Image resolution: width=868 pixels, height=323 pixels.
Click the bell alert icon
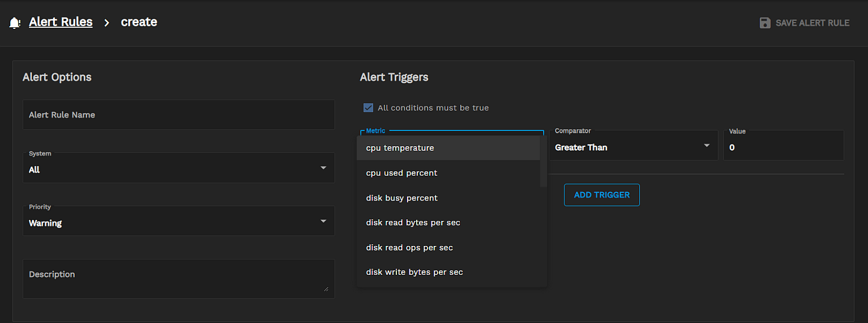coord(15,23)
